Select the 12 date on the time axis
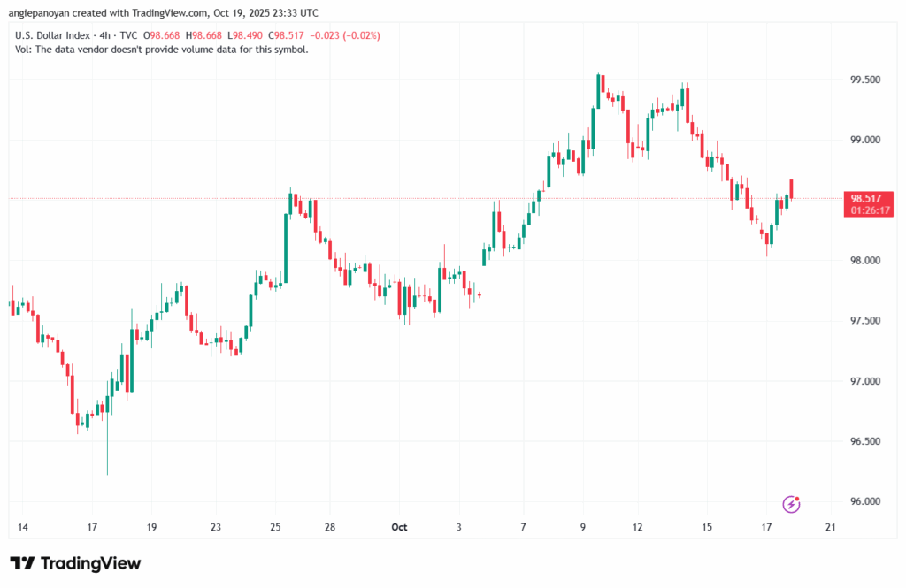Image resolution: width=906 pixels, height=588 pixels. pyautogui.click(x=637, y=527)
